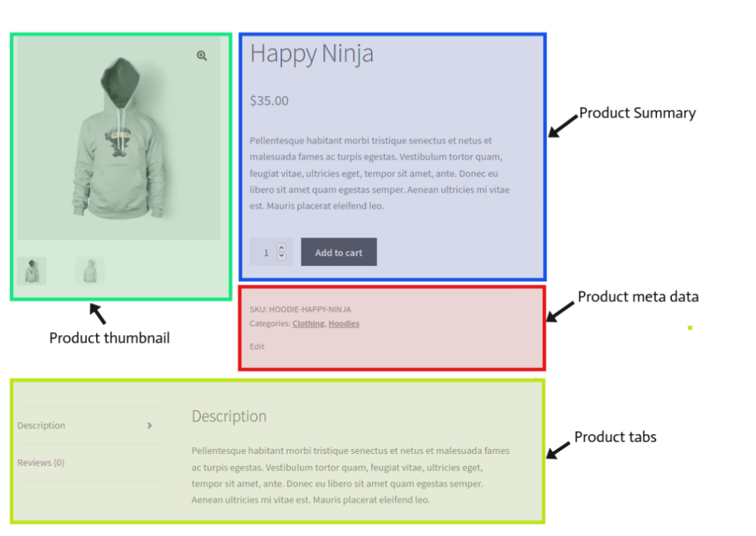Screen dimensions: 756x536
Task: Click the Happy Ninja product title
Action: [x=312, y=54]
